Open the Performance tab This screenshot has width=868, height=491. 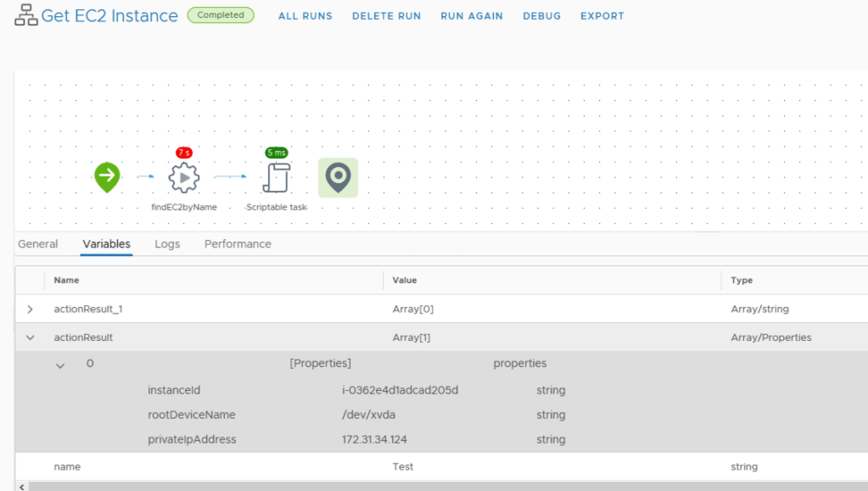coord(238,244)
